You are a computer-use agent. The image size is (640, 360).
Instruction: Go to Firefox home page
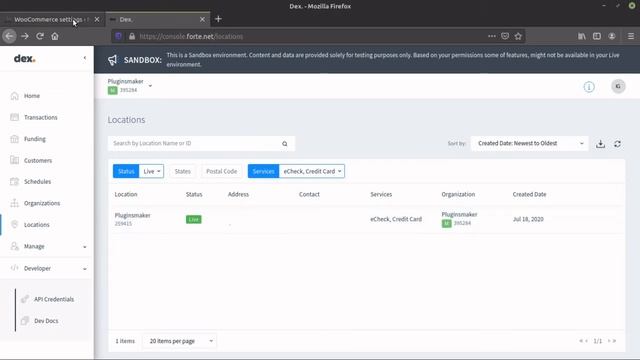[x=55, y=36]
